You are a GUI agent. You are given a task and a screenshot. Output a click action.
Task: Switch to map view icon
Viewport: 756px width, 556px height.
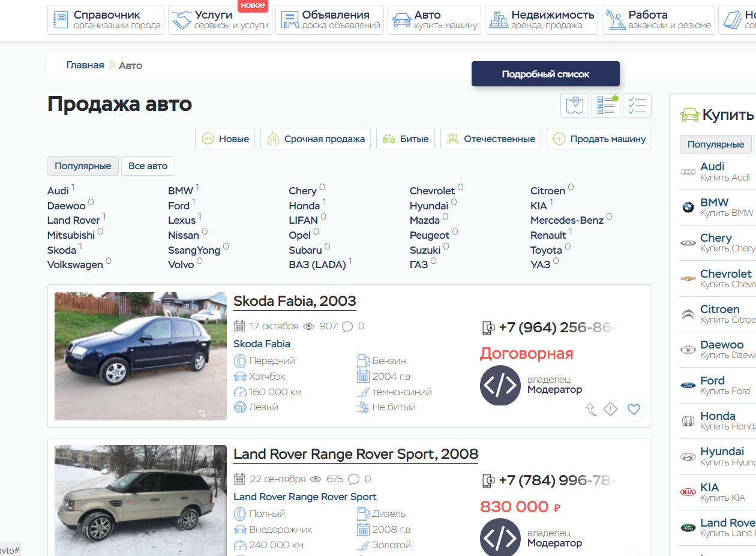pyautogui.click(x=574, y=106)
